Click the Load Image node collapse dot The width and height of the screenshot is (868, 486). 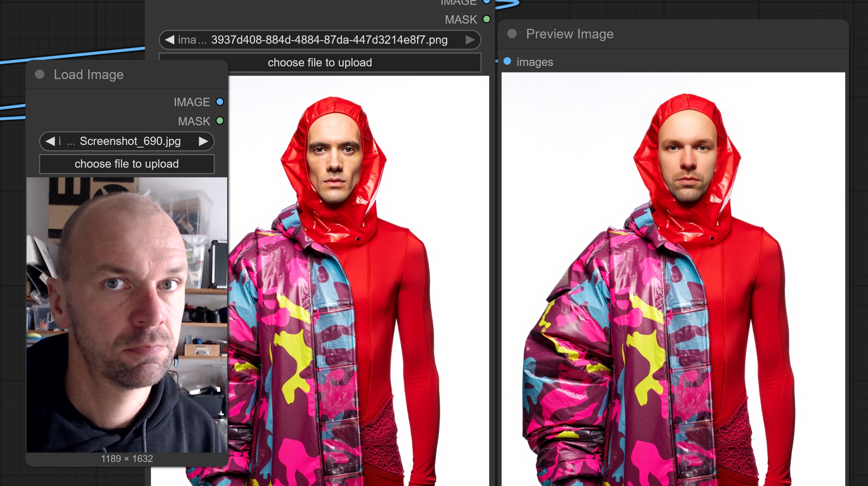click(40, 74)
